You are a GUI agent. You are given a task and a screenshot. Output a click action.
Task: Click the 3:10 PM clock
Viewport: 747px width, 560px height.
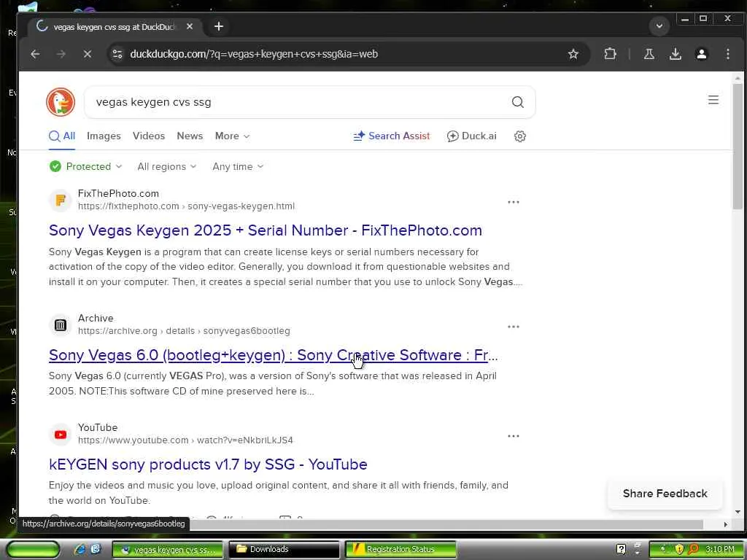tap(720, 549)
